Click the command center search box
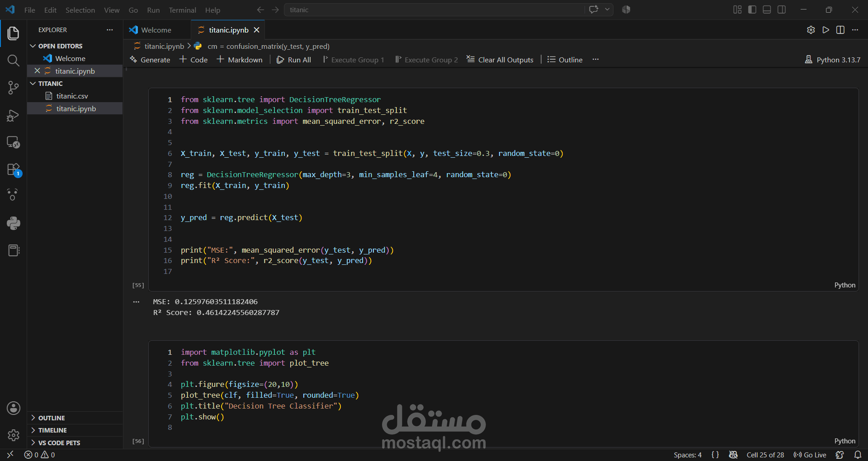This screenshot has width=868, height=461. tap(434, 9)
